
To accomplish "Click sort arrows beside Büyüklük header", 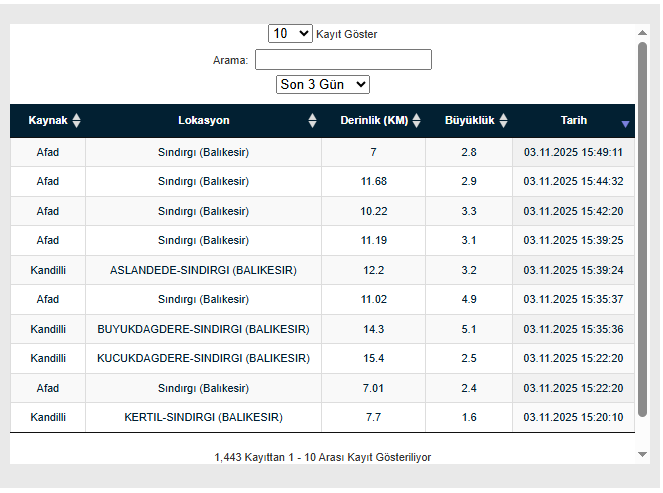I will 504,121.
